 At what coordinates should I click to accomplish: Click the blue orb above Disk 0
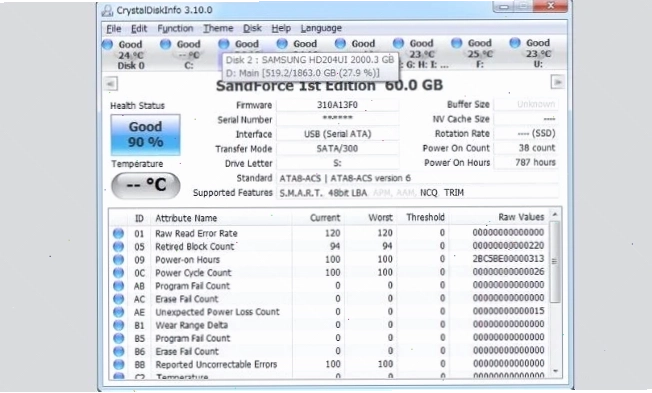point(107,44)
